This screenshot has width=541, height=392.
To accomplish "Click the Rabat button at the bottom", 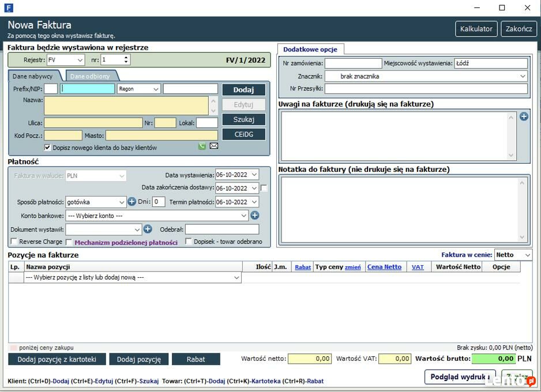I will 196,359.
